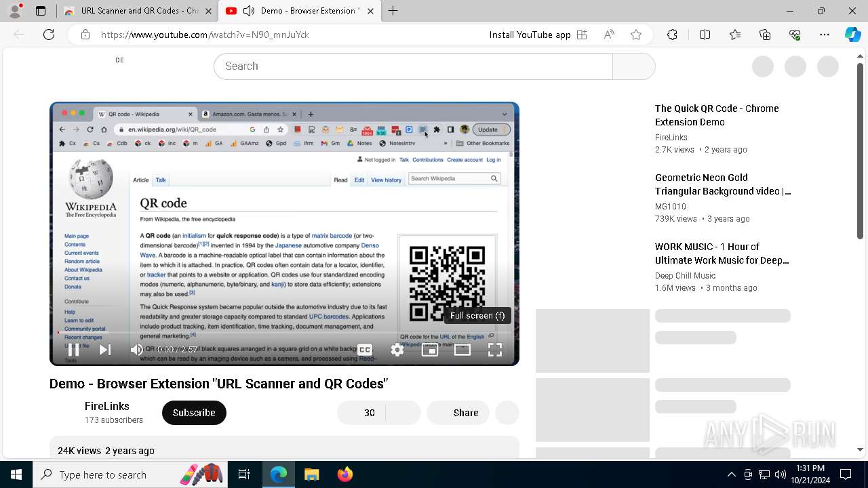Toggle split screen view
The image size is (868, 488).
[705, 35]
